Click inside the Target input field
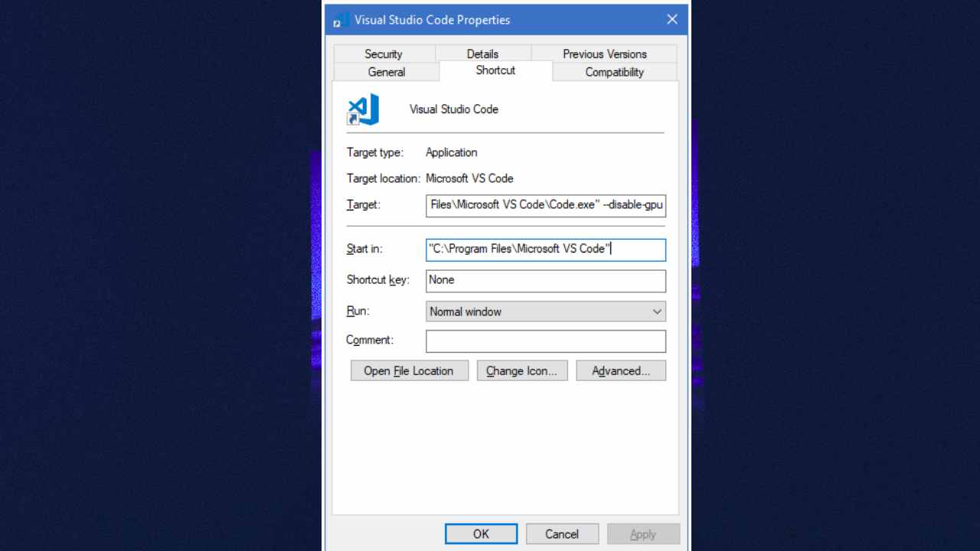This screenshot has height=551, width=980. (x=545, y=205)
